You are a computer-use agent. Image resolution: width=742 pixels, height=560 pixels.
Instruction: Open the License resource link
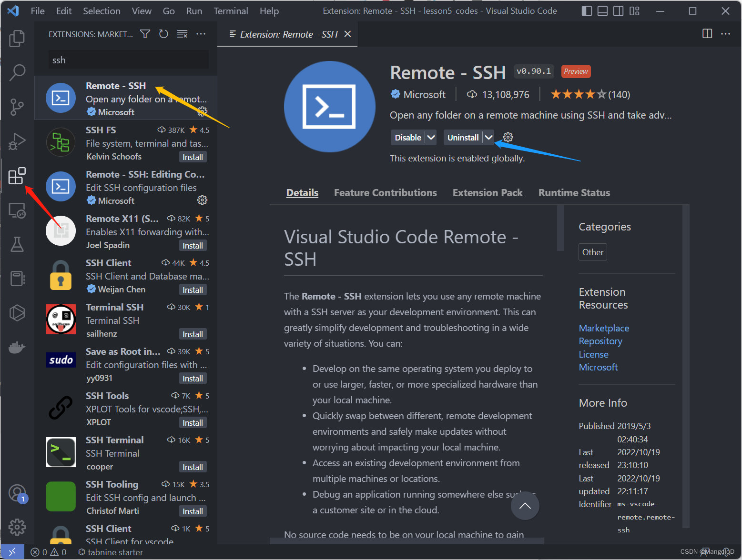593,354
